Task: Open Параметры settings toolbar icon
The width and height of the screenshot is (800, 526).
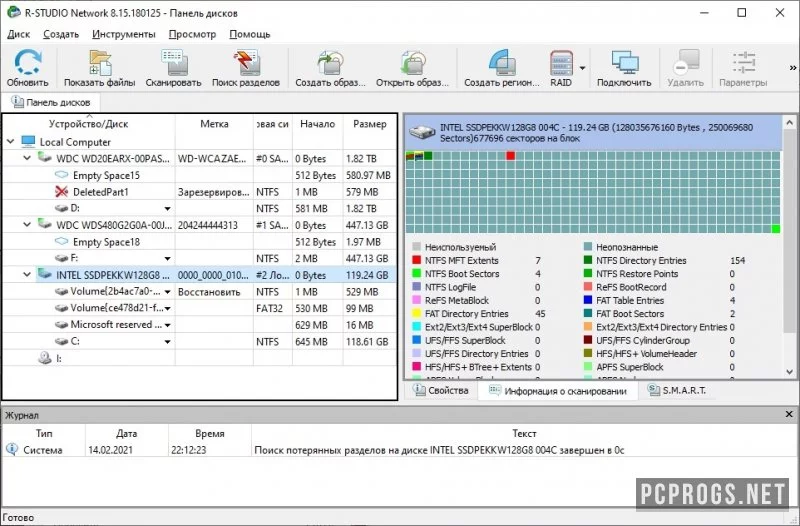Action: click(743, 68)
